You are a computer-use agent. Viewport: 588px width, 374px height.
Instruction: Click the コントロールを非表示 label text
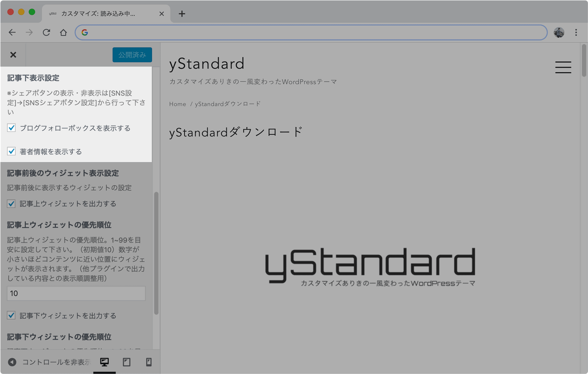56,362
